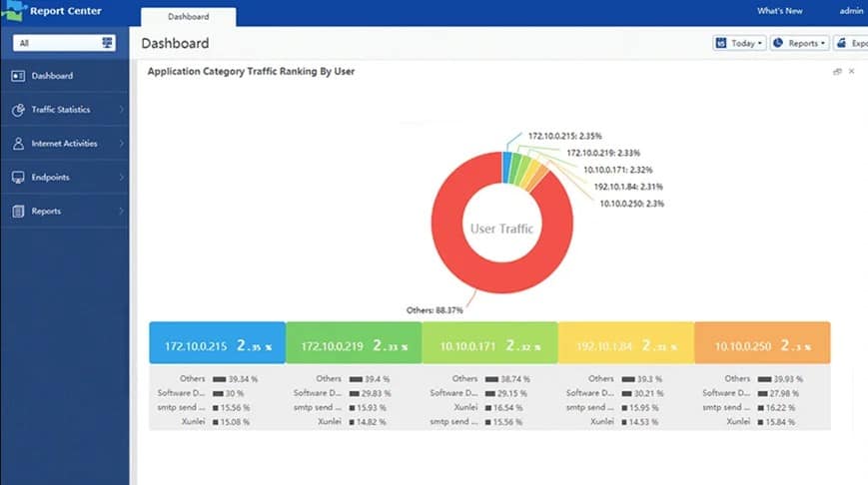The width and height of the screenshot is (868, 485).
Task: Expand the Traffic Statistics submenu arrow
Action: [x=121, y=110]
